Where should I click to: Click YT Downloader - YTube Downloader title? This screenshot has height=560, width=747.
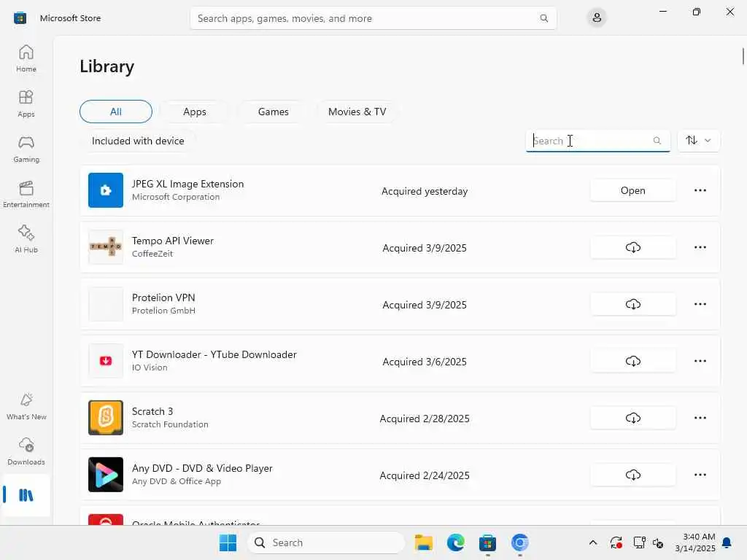tap(214, 355)
